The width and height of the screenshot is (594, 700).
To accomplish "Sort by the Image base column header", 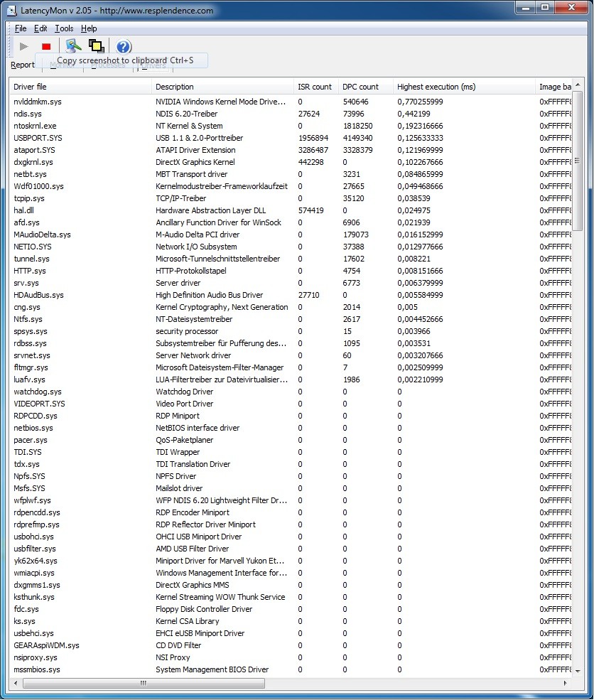I will pos(553,87).
